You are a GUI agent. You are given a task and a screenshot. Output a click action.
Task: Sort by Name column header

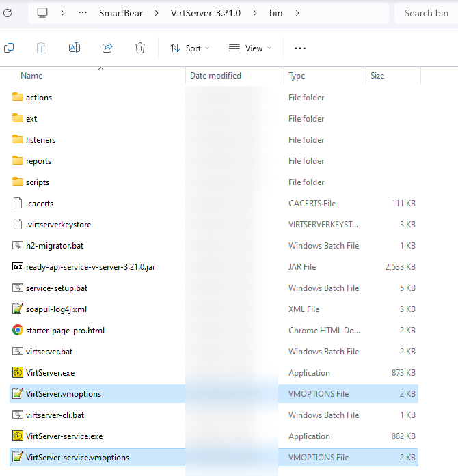pos(31,76)
